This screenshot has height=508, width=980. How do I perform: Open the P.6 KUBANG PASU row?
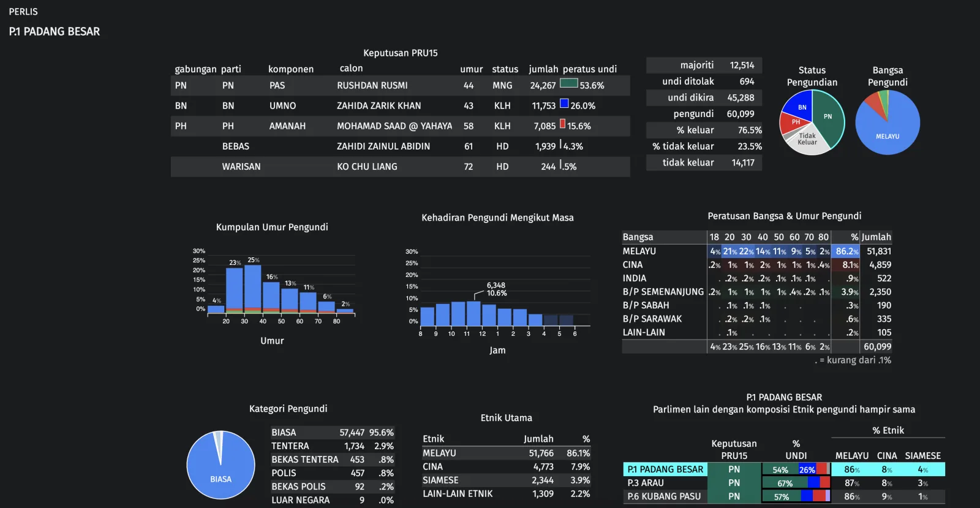[784, 496]
